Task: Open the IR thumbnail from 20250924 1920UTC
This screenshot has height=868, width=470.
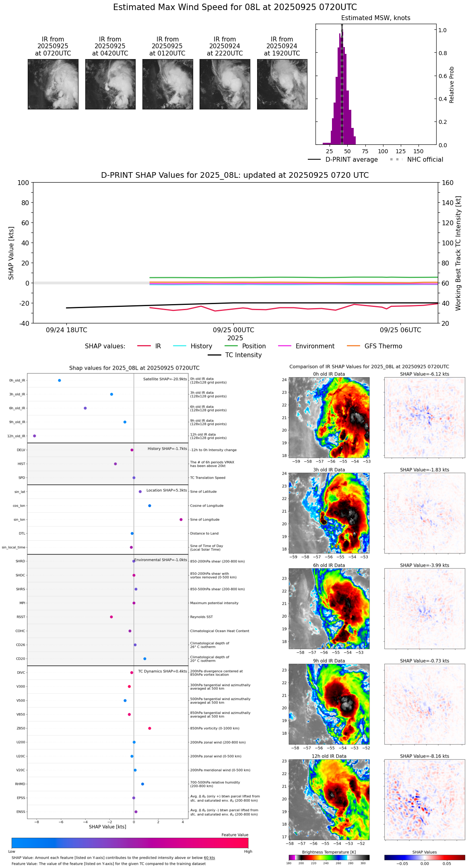Action: (x=282, y=84)
